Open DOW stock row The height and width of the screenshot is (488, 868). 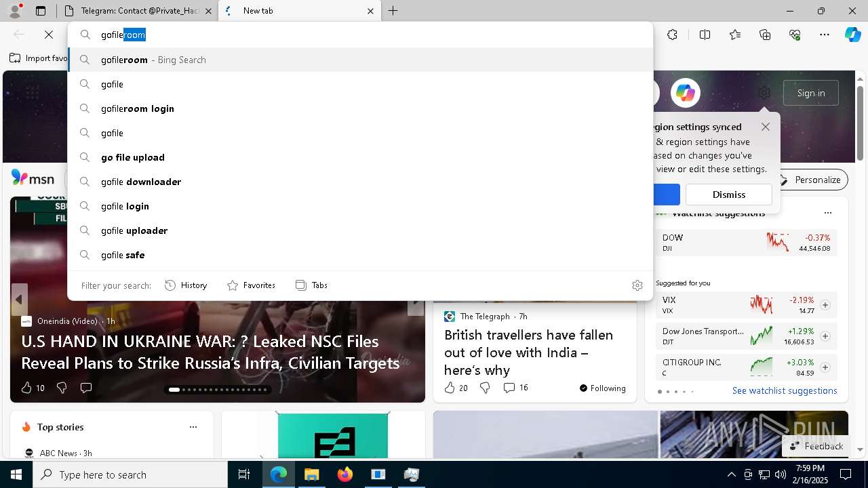(x=746, y=243)
